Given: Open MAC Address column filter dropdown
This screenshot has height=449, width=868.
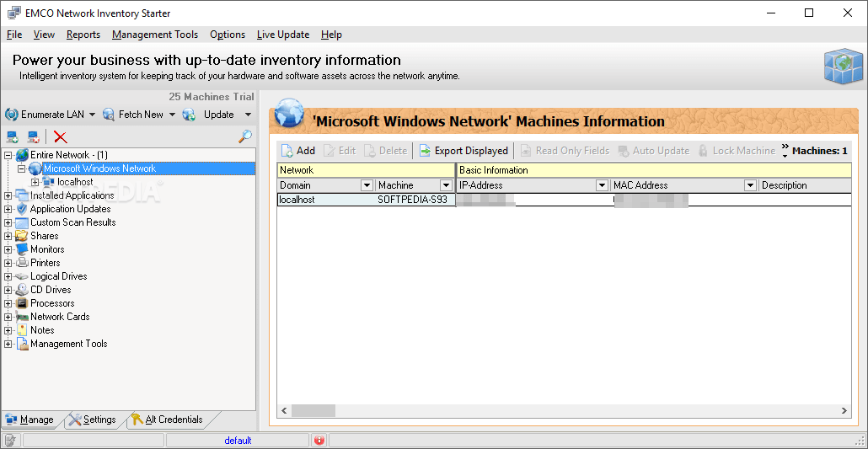Looking at the screenshot, I should coord(751,185).
